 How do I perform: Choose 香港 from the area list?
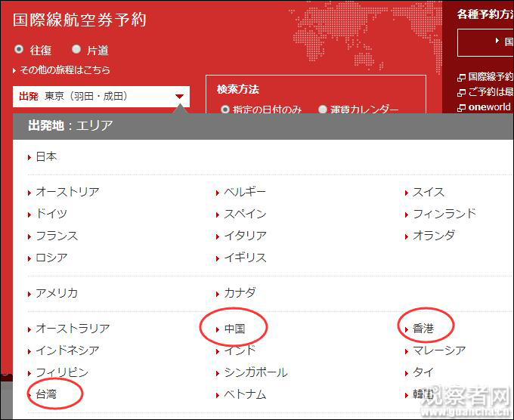(x=423, y=329)
